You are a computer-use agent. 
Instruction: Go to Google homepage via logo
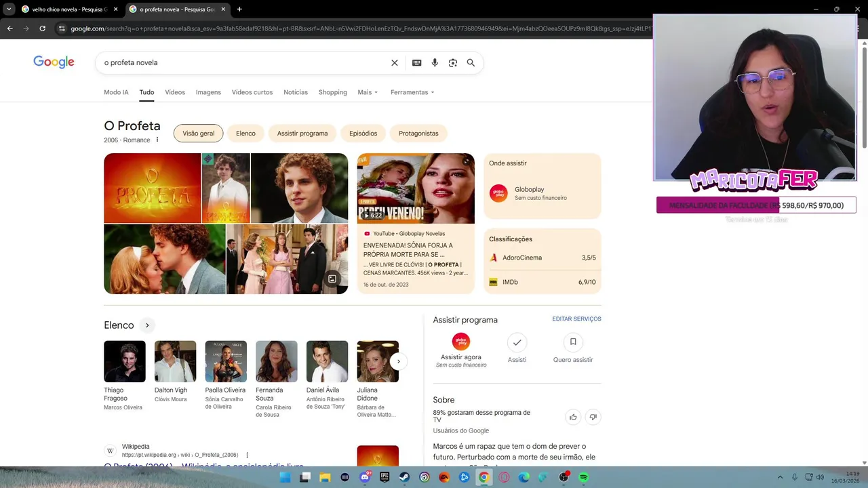click(x=54, y=62)
